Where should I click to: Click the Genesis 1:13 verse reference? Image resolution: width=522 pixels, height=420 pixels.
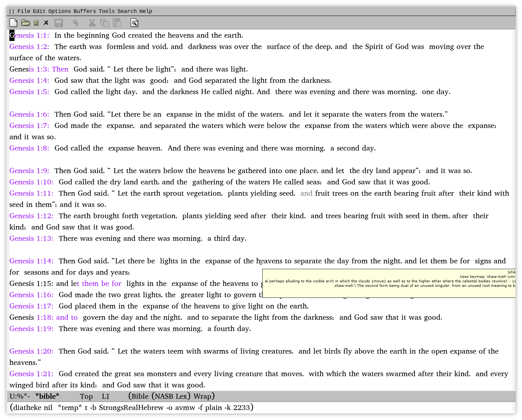pyautogui.click(x=31, y=239)
